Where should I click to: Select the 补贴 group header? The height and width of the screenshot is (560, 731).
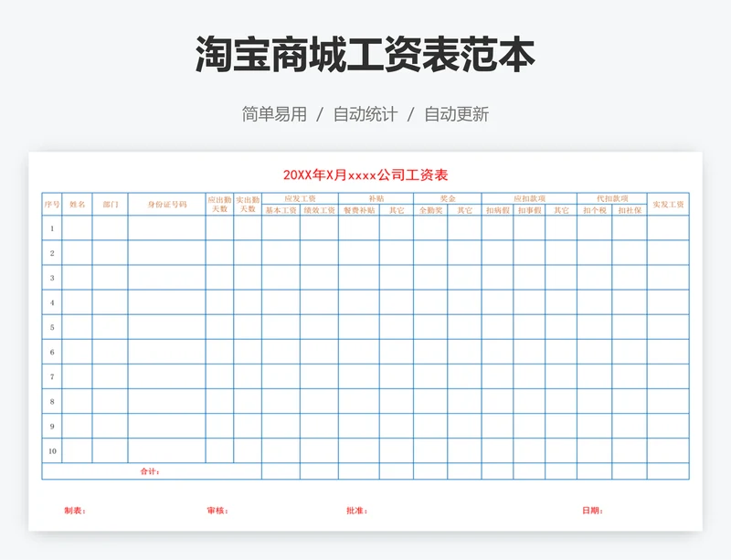pyautogui.click(x=376, y=198)
